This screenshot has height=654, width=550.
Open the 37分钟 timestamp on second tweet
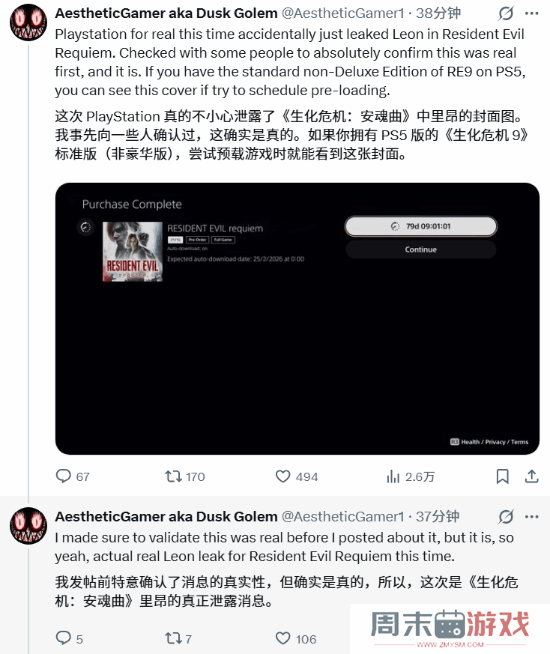(x=437, y=516)
